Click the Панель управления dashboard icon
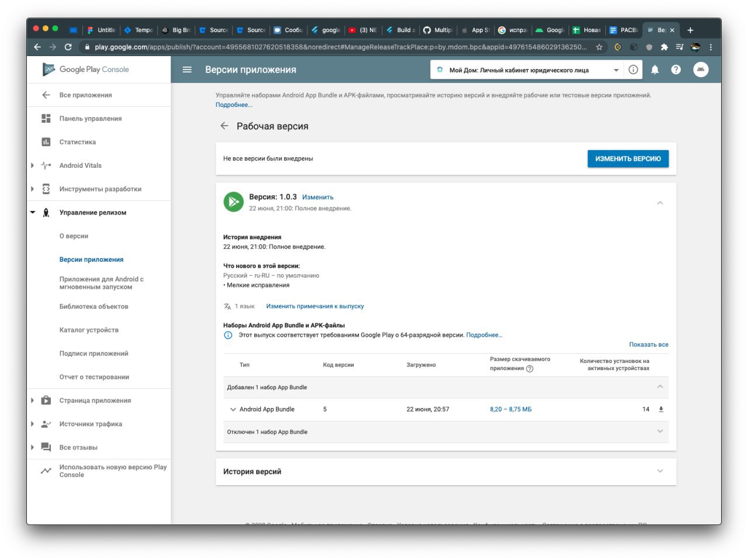 pyautogui.click(x=46, y=119)
